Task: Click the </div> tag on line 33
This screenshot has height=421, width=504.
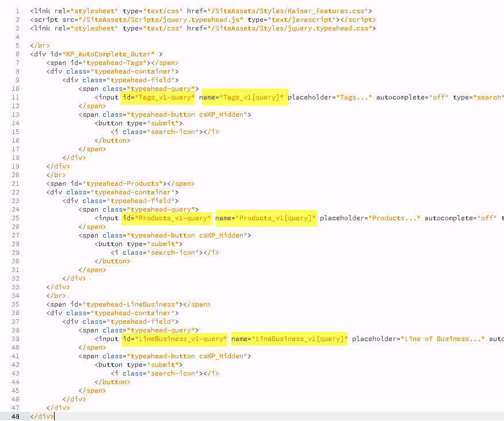Action: pos(58,288)
